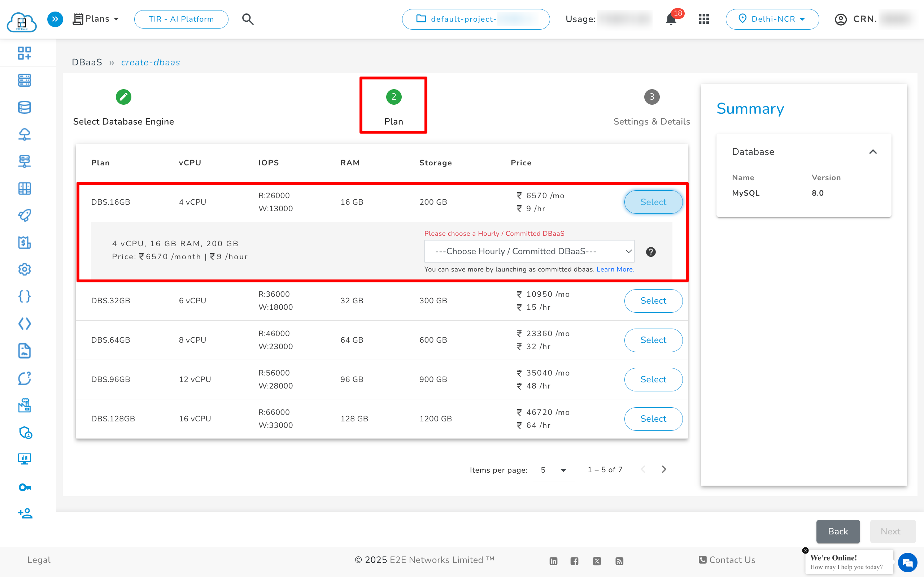This screenshot has height=577, width=924.
Task: Click the DBaaS breadcrumb link
Action: point(87,62)
